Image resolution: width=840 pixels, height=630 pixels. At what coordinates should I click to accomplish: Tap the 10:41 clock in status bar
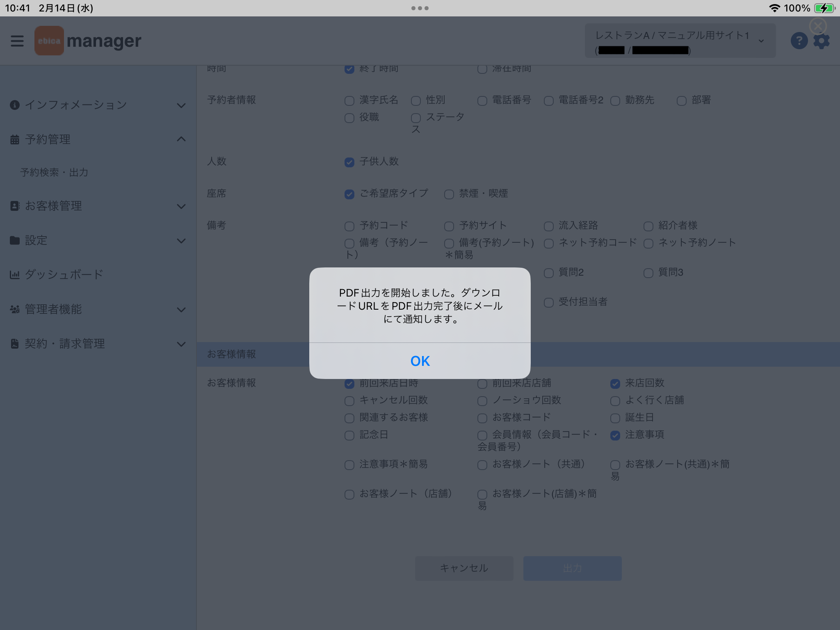coord(18,8)
